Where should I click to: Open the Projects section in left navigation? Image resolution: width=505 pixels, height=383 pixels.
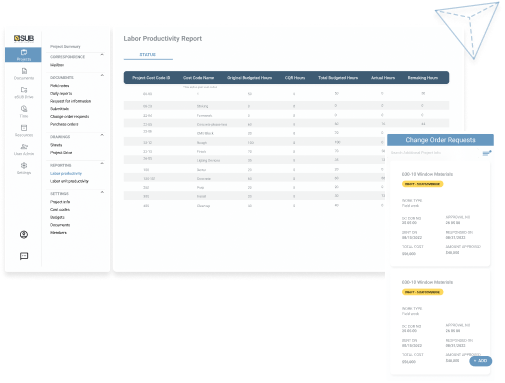pyautogui.click(x=23, y=55)
